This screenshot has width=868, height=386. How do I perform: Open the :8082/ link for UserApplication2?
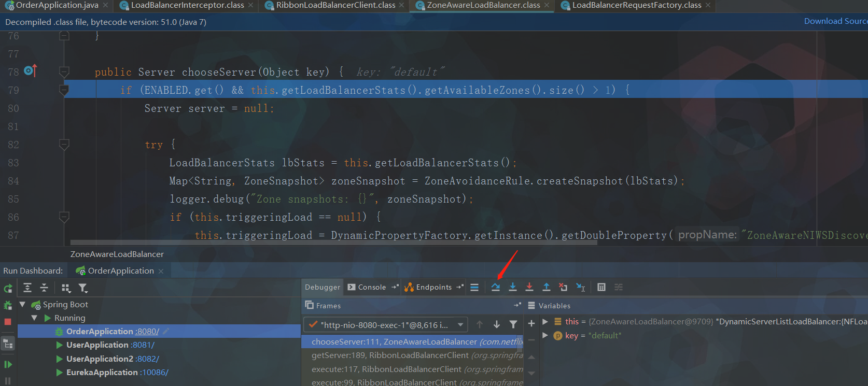click(x=147, y=359)
